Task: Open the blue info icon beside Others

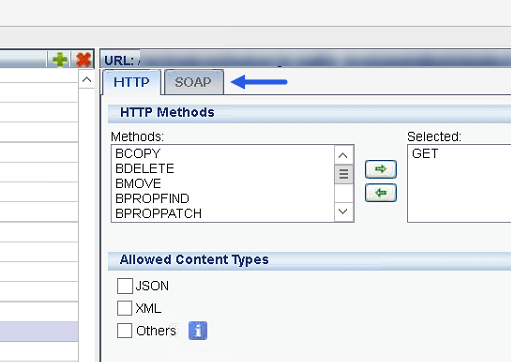Action: coord(198,331)
